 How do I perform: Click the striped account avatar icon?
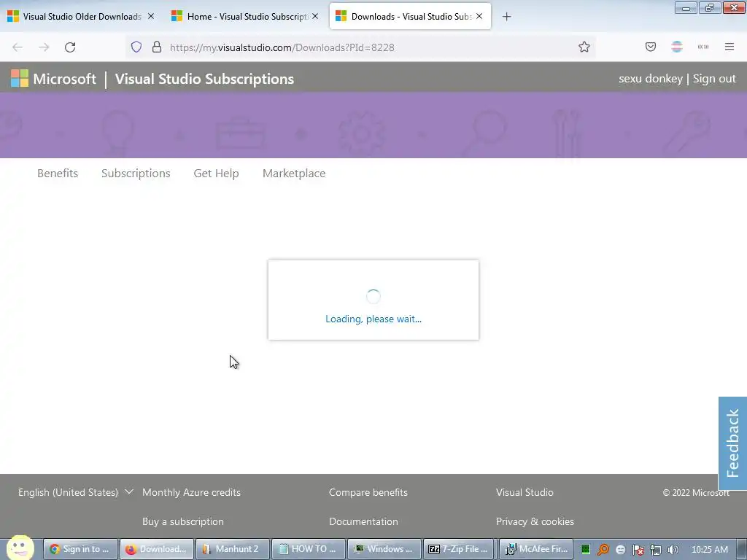(x=677, y=47)
